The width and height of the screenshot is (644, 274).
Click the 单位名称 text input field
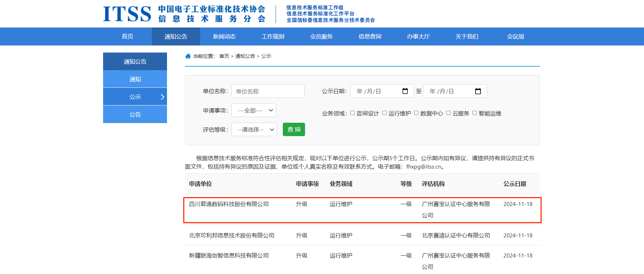(x=268, y=91)
